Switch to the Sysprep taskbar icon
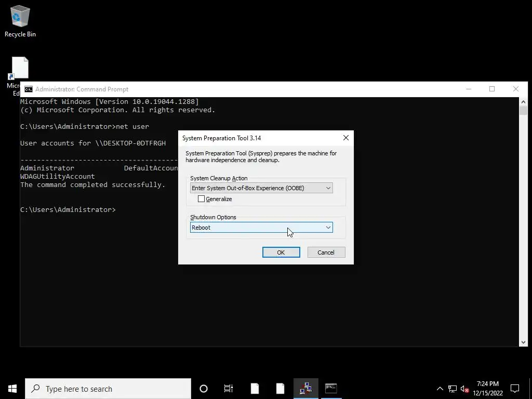 [305, 389]
